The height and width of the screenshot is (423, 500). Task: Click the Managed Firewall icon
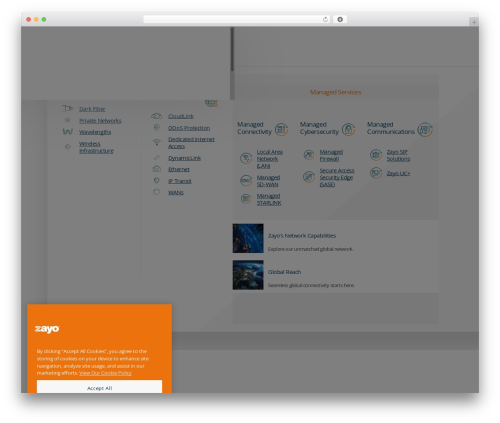[x=309, y=155]
